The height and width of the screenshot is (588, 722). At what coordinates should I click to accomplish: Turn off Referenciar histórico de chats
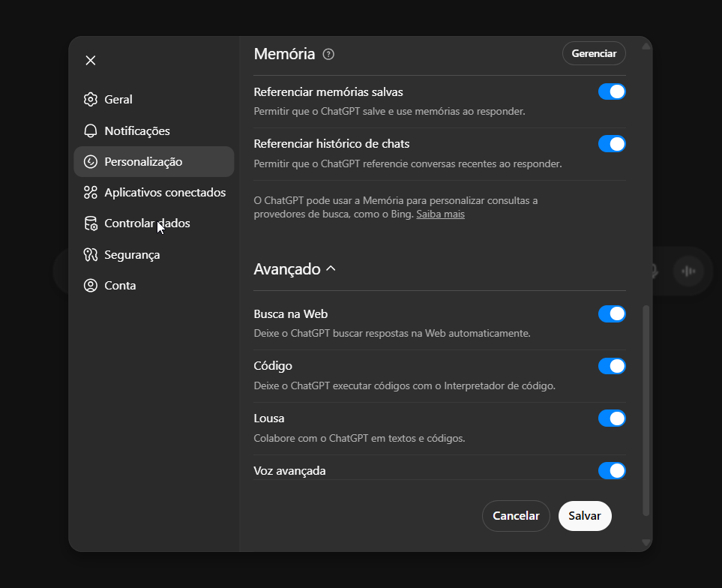pyautogui.click(x=612, y=143)
